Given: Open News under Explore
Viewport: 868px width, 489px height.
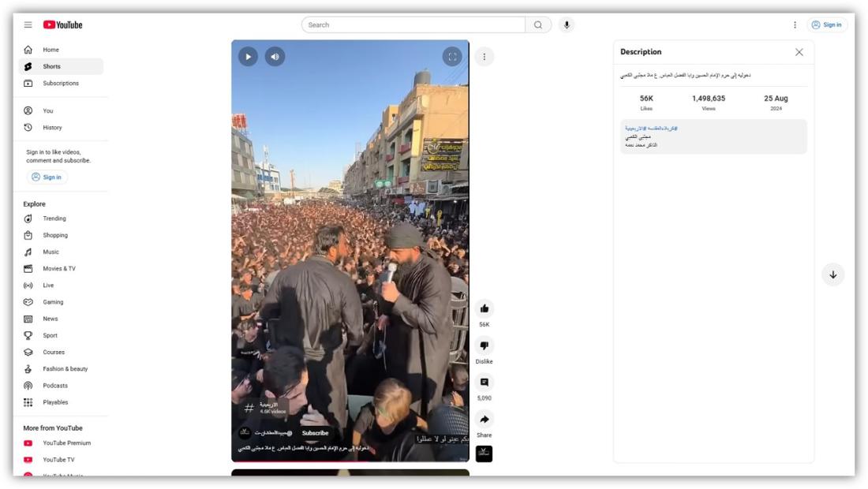Looking at the screenshot, I should [x=61, y=319].
